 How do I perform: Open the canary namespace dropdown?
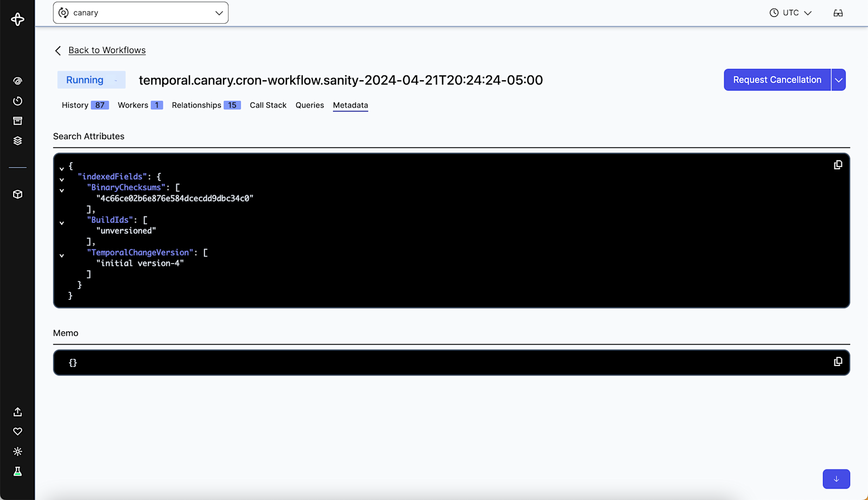(x=141, y=13)
